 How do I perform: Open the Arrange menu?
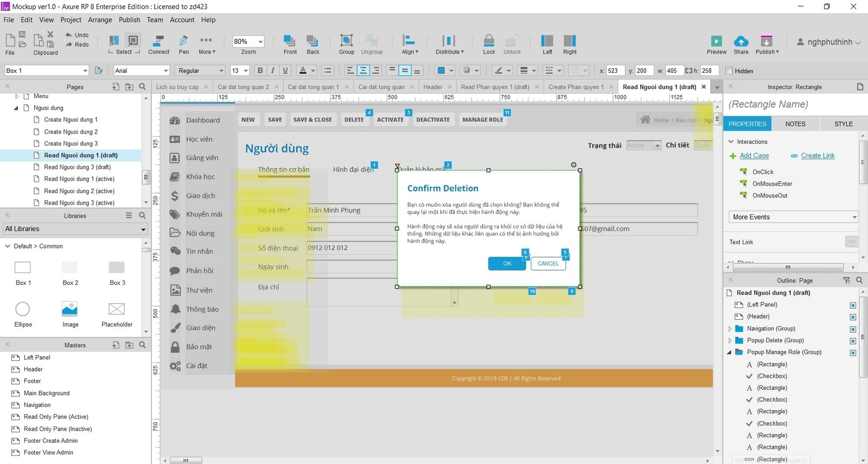(x=100, y=20)
